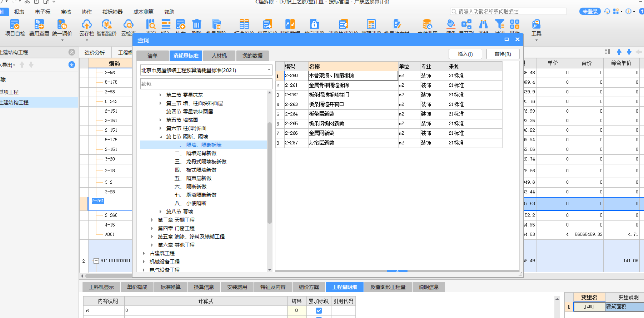Screen dimensions: 644x318
Task: Switch to the 人材机 tab
Action: pos(219,56)
